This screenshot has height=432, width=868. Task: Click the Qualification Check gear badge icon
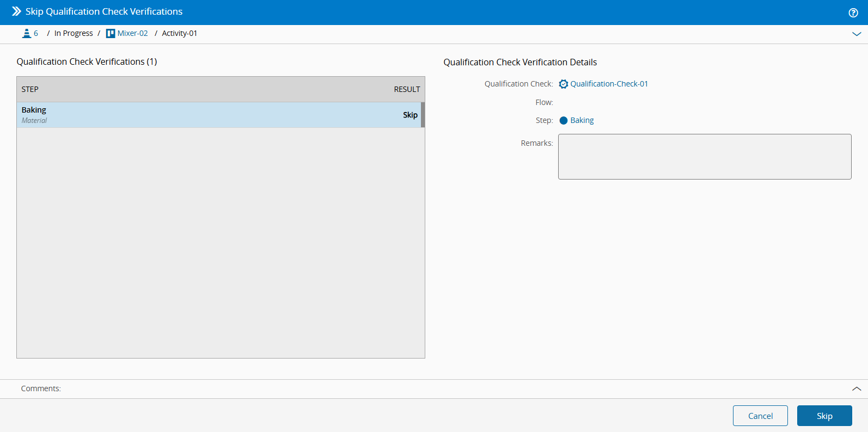pos(564,84)
